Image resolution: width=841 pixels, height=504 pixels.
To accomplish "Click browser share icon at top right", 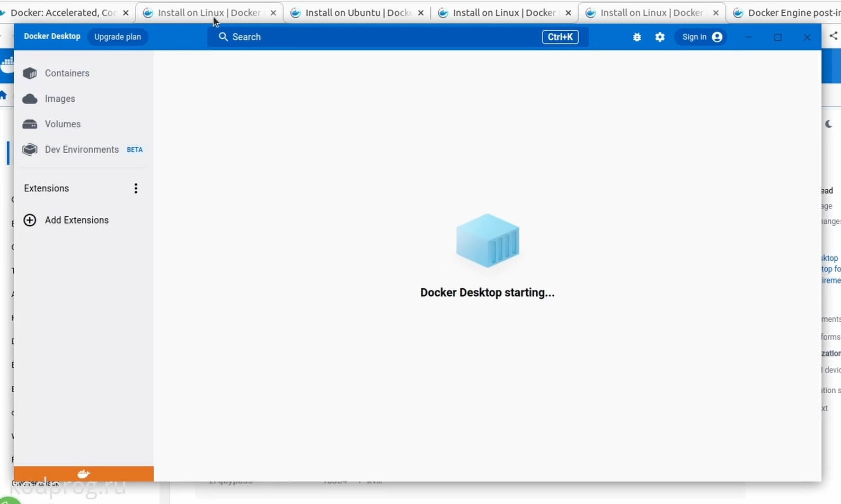I will [x=834, y=36].
